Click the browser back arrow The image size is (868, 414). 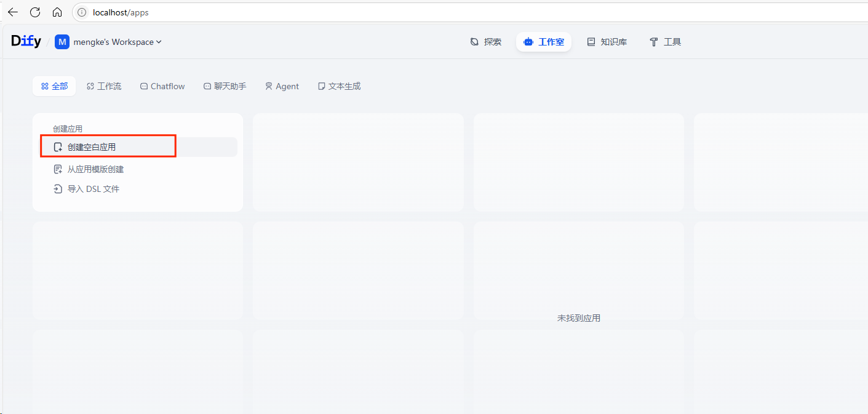point(13,12)
